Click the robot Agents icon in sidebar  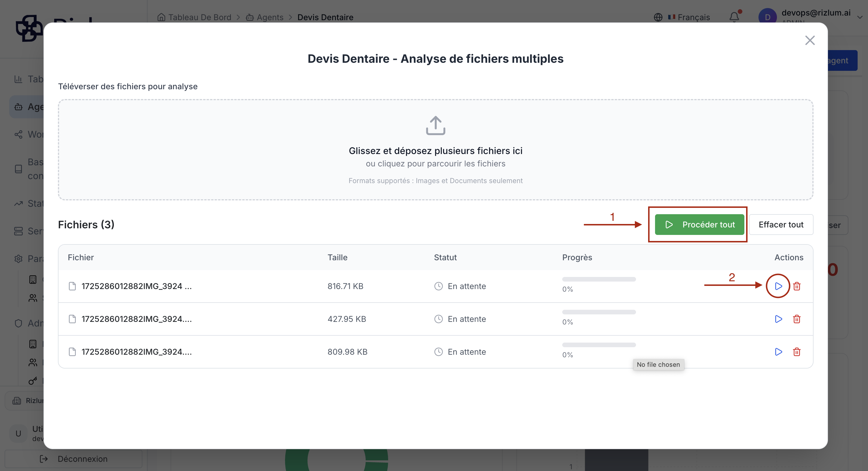pyautogui.click(x=18, y=107)
